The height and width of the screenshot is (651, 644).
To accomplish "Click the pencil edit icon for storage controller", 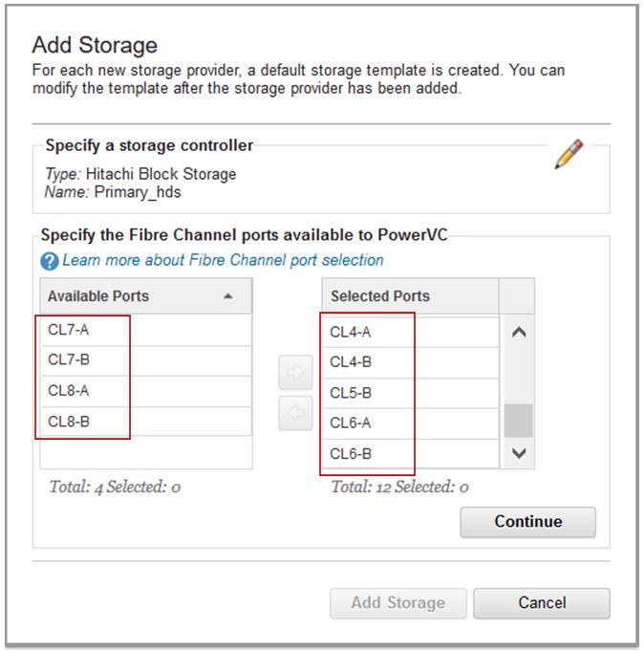I will [x=569, y=154].
